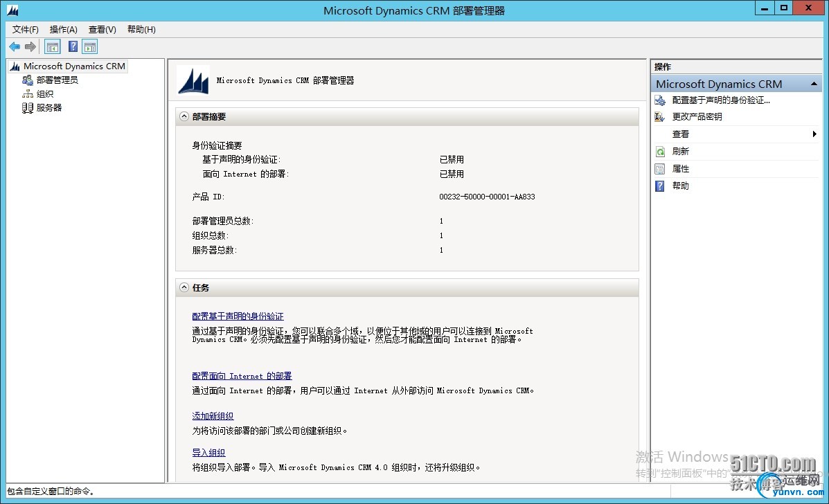Collapse the 任务 section
The width and height of the screenshot is (829, 504).
coord(184,287)
